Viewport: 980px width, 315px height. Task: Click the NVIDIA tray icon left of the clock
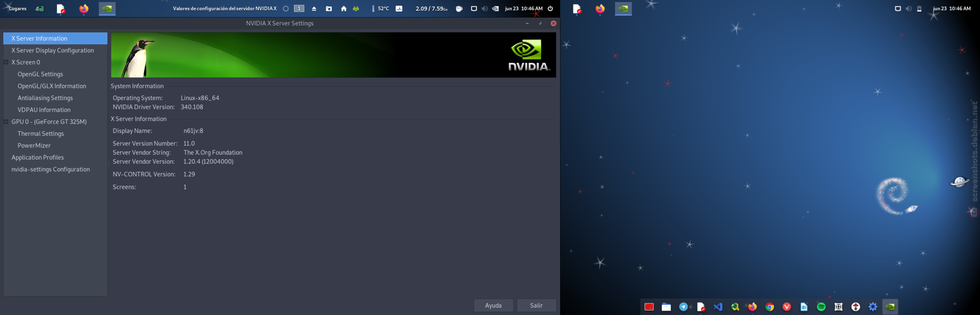tap(495, 8)
